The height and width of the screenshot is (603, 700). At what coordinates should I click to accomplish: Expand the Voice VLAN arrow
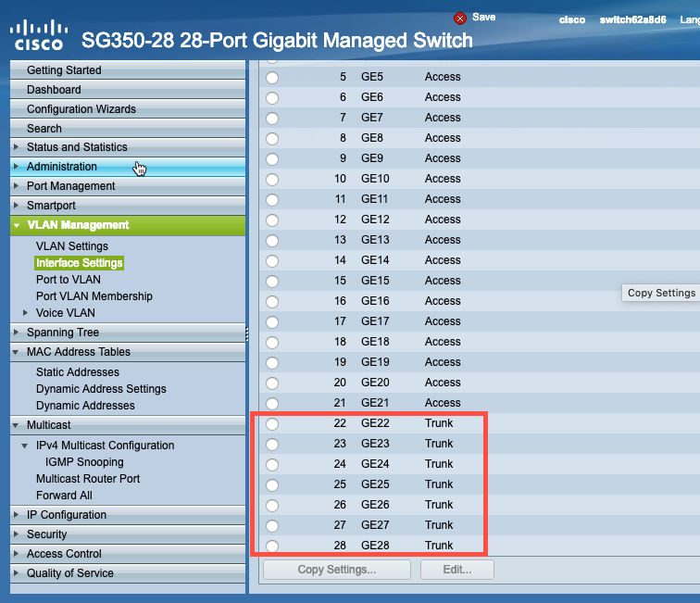25,313
